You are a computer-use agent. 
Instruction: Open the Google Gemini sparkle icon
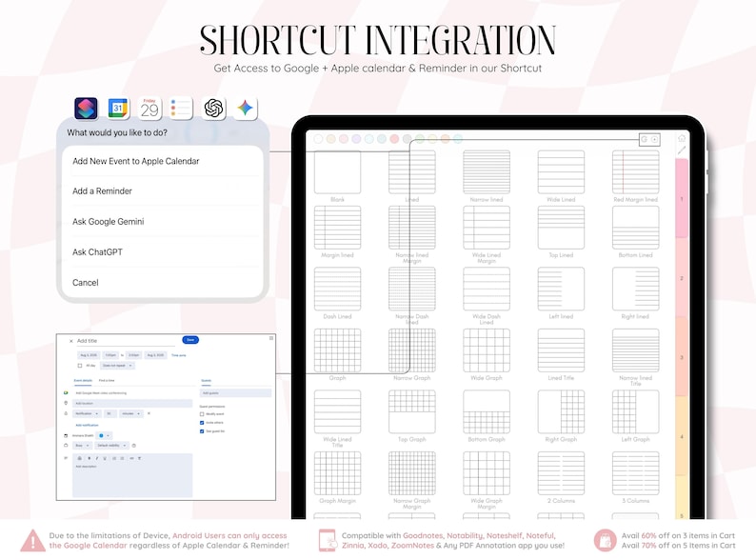245,108
